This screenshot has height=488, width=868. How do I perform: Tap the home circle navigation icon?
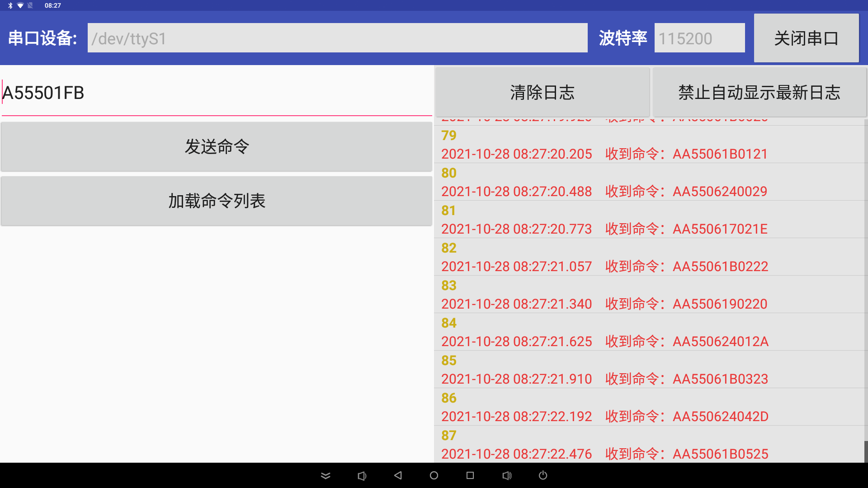click(x=434, y=475)
